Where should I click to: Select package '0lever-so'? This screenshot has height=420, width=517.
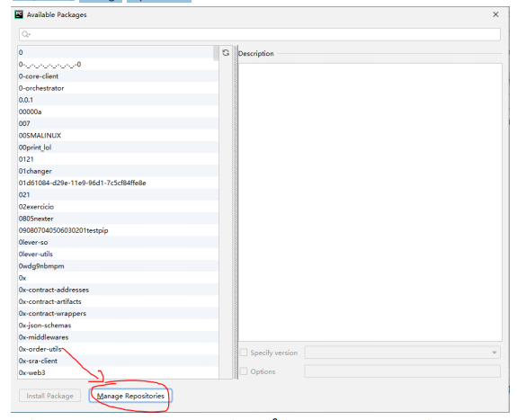(x=118, y=243)
